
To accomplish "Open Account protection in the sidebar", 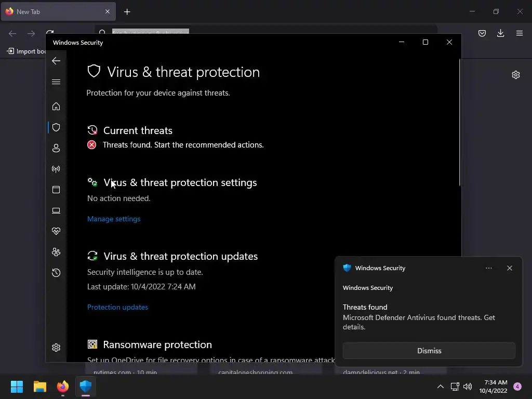I will pos(56,148).
